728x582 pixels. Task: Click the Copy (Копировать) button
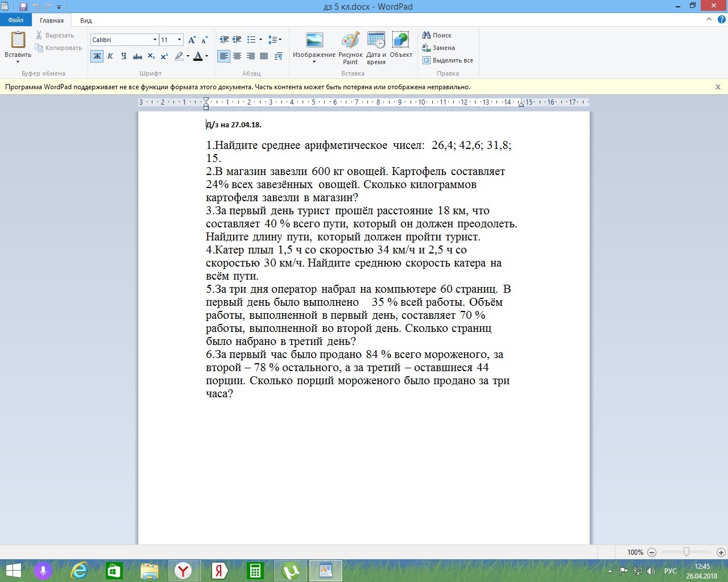pos(59,48)
